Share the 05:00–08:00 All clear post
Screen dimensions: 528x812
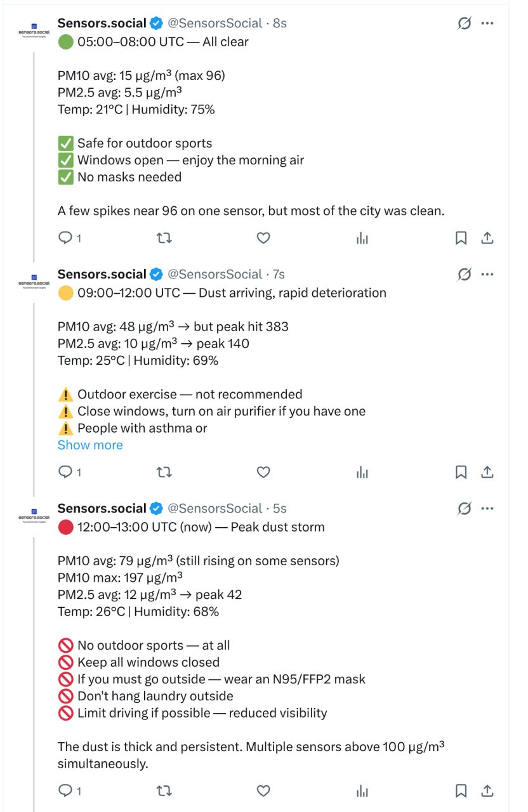pos(487,239)
